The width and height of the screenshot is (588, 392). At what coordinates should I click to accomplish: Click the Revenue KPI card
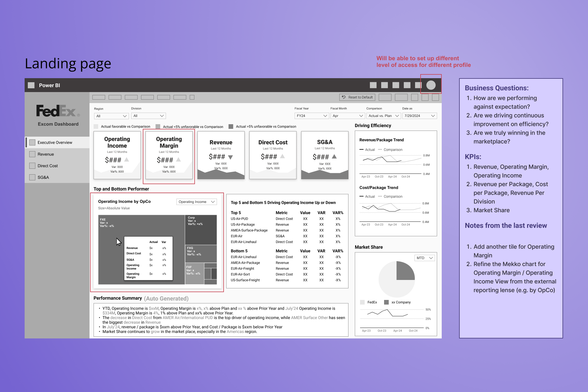[x=221, y=155]
